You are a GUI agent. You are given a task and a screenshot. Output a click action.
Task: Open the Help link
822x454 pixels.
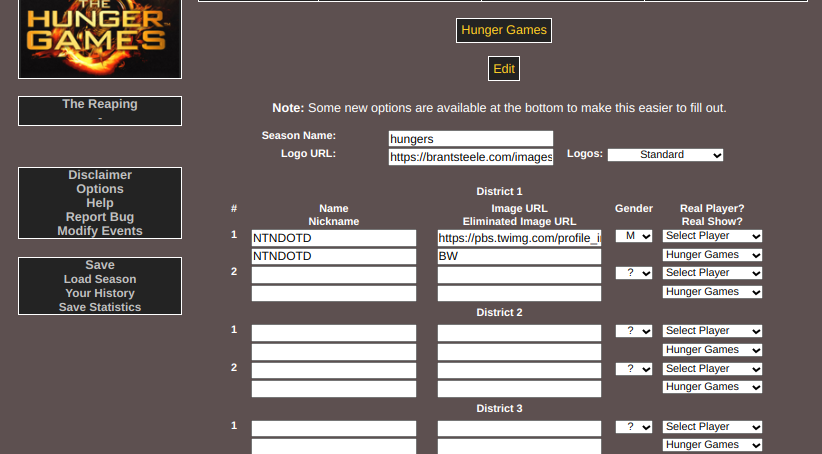coord(100,203)
